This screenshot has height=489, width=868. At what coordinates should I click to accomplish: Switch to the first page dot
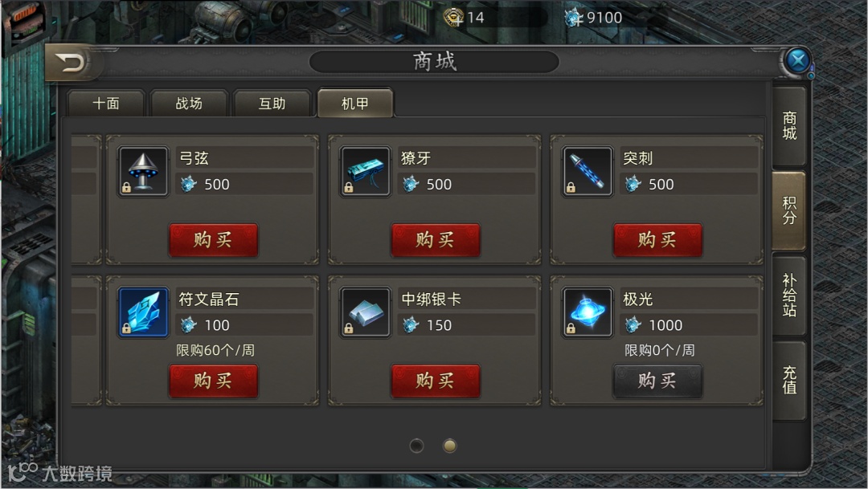pos(417,446)
